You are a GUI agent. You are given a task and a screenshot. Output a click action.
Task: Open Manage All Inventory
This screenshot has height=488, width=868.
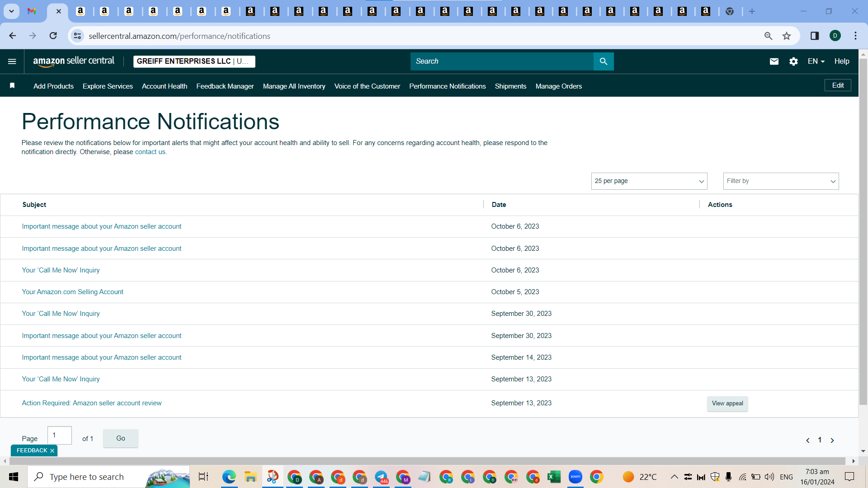coord(294,86)
